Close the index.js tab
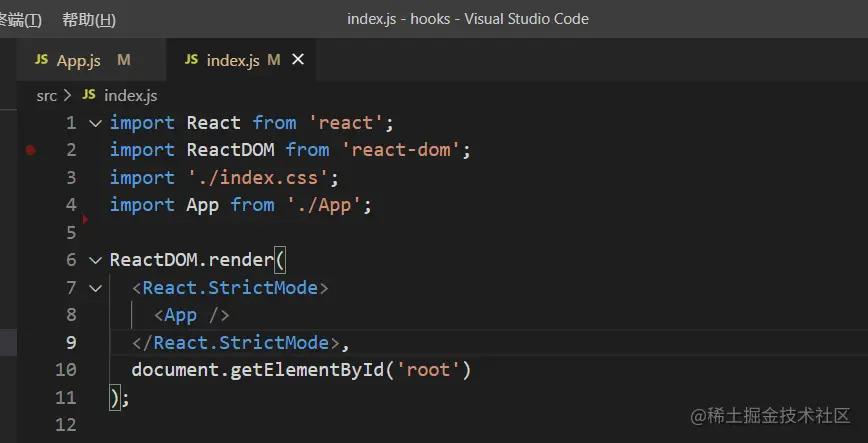The width and height of the screenshot is (868, 443). pos(297,60)
